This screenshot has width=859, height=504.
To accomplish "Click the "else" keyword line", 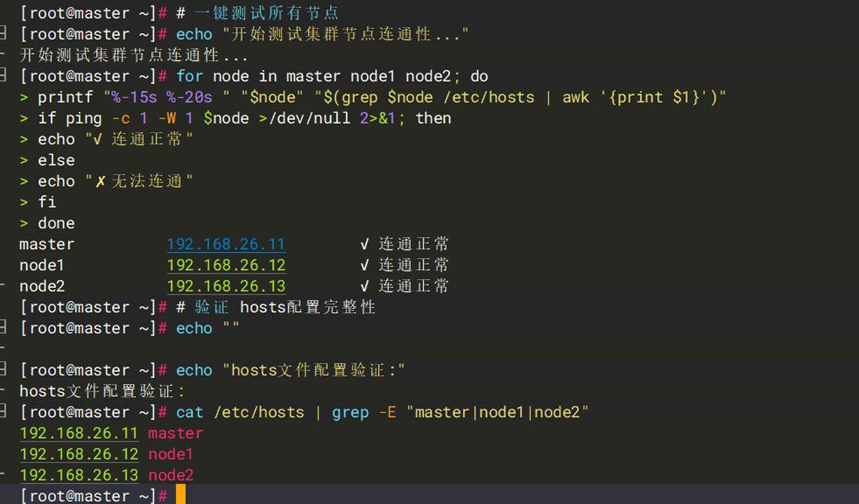I will point(56,160).
